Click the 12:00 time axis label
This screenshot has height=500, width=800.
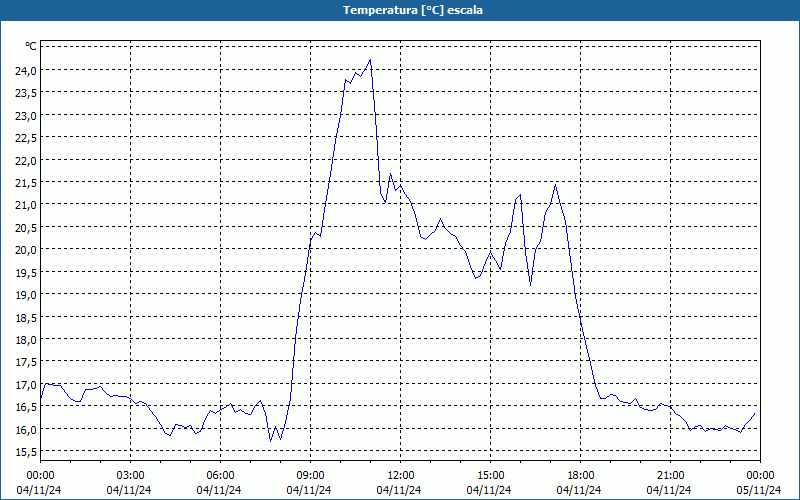(x=401, y=475)
